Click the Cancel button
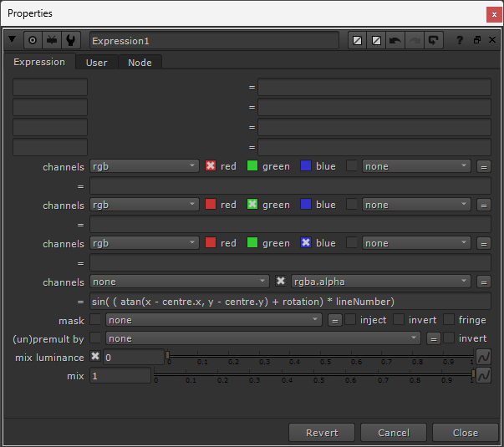 click(x=394, y=433)
